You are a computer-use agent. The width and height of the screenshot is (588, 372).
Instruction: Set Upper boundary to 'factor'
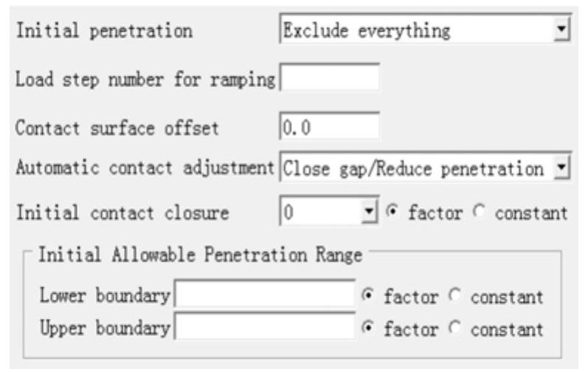click(x=368, y=328)
